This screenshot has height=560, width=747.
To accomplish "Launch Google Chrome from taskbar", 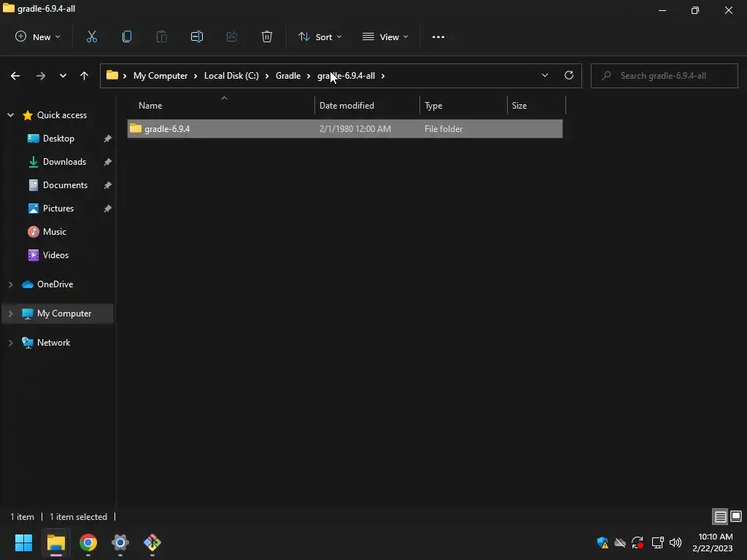I will click(88, 542).
